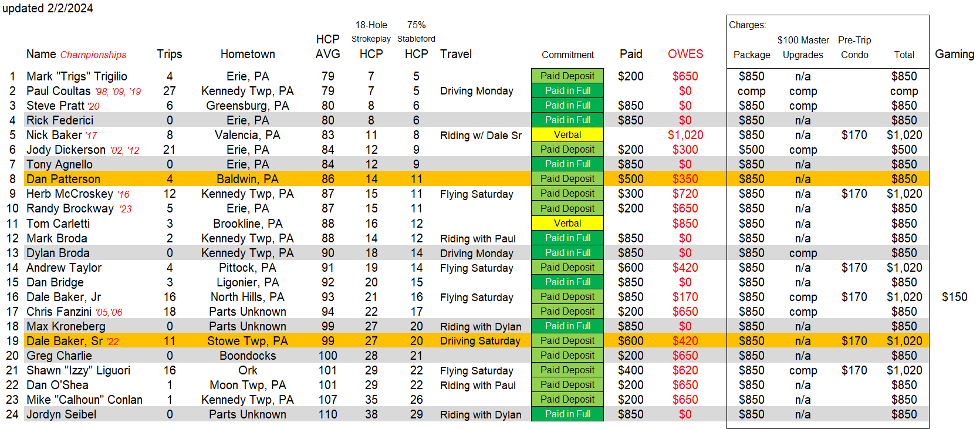This screenshot has width=980, height=429.
Task: Click the yellow Verbal cell for Nick Baker
Action: click(x=567, y=135)
